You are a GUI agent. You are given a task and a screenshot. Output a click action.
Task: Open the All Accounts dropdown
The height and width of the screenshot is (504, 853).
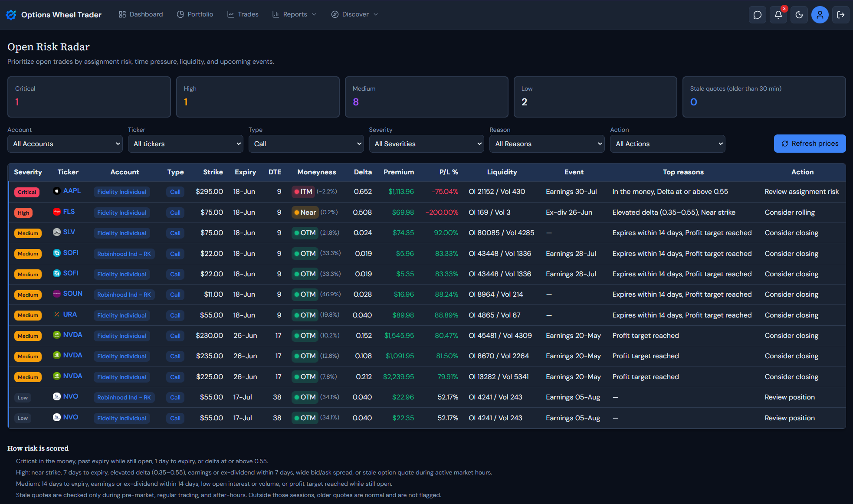click(x=65, y=144)
